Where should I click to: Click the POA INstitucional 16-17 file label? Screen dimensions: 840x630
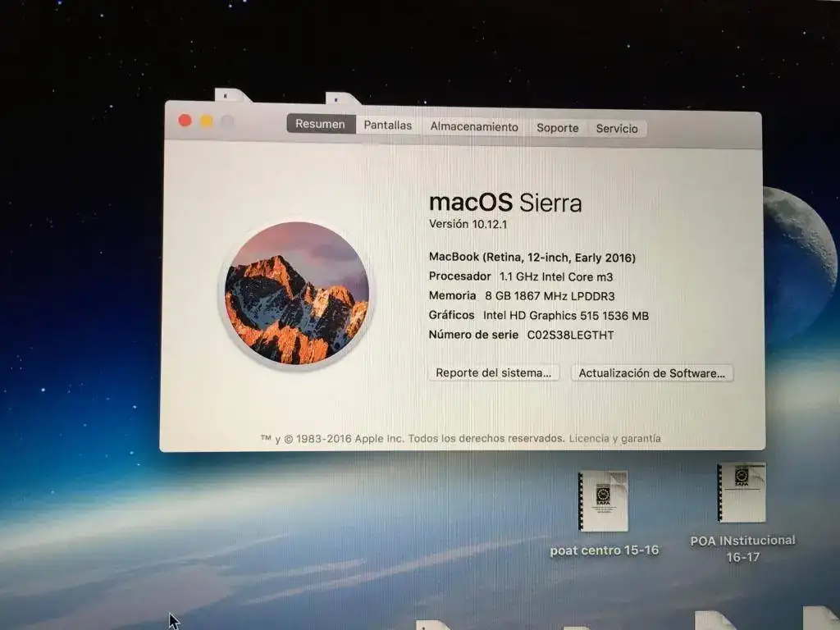coord(742,549)
